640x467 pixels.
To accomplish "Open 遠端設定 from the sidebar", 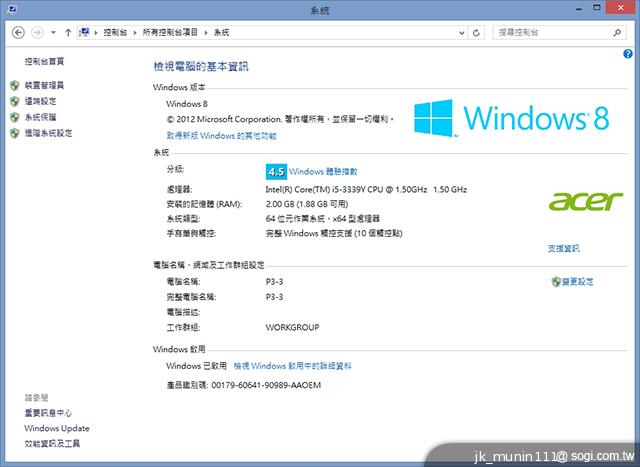I will pyautogui.click(x=40, y=101).
